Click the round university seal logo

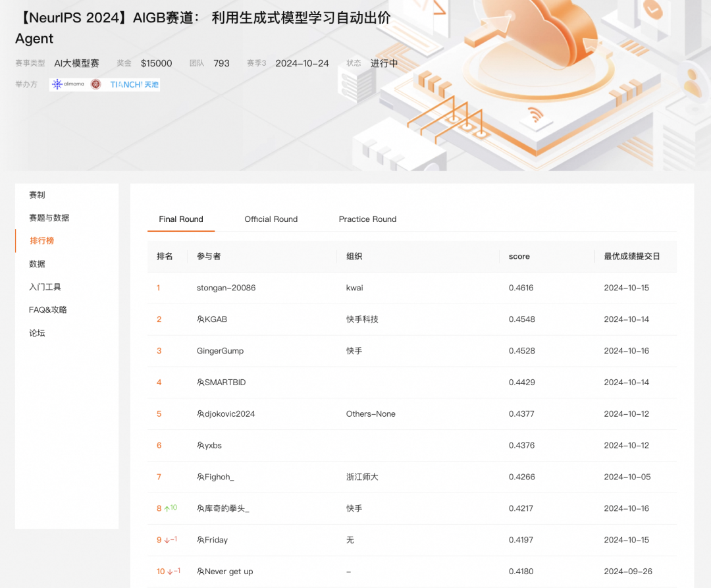click(96, 84)
